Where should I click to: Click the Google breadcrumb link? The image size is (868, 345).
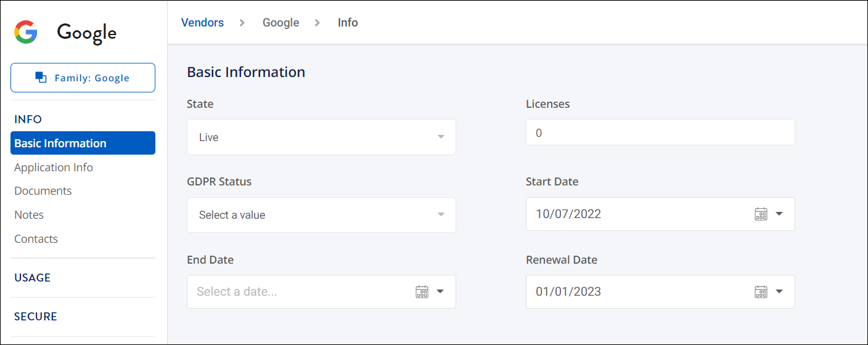(x=280, y=23)
